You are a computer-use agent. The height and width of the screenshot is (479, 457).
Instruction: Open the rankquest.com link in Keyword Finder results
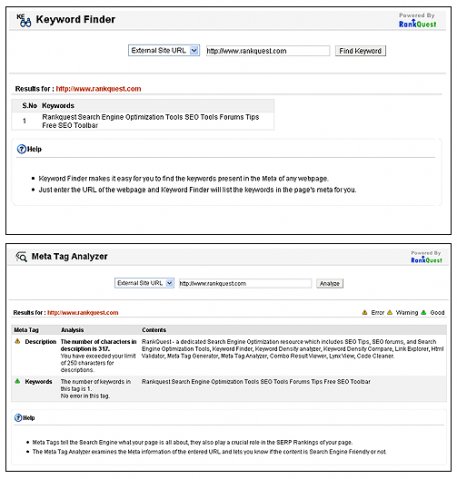point(98,89)
